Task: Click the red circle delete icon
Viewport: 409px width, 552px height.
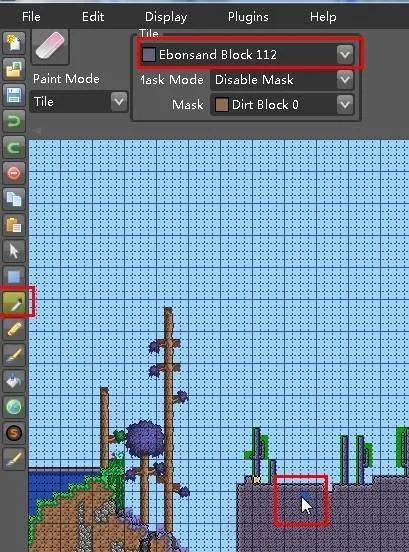Action: 14,173
